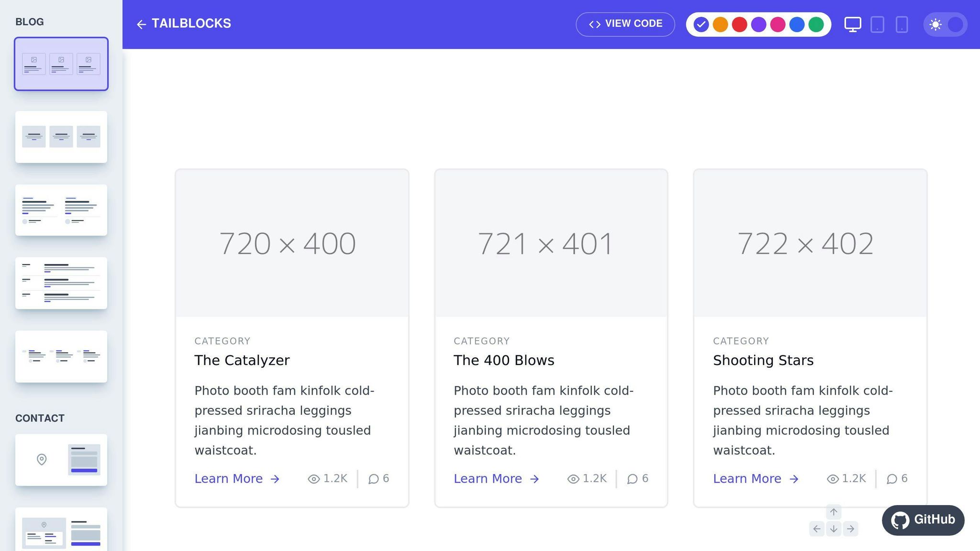This screenshot has width=980, height=551.
Task: Click Learn More on The Catalyzer
Action: [237, 478]
